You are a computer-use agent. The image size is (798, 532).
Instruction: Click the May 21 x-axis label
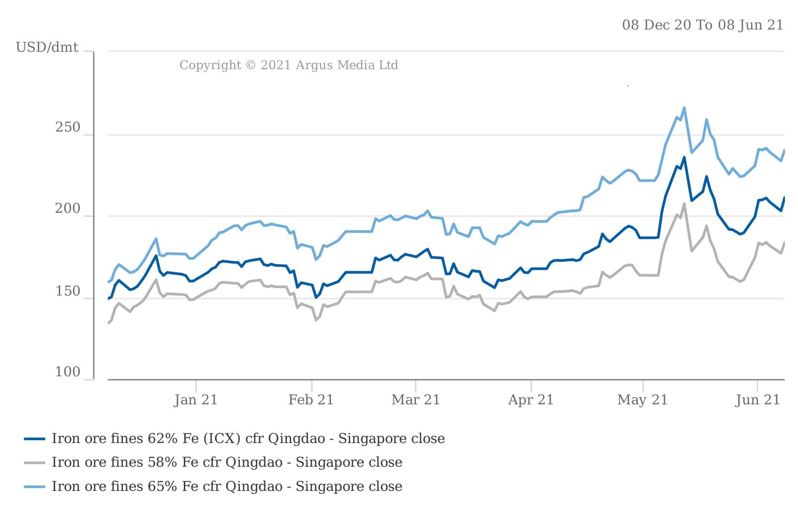coord(642,400)
